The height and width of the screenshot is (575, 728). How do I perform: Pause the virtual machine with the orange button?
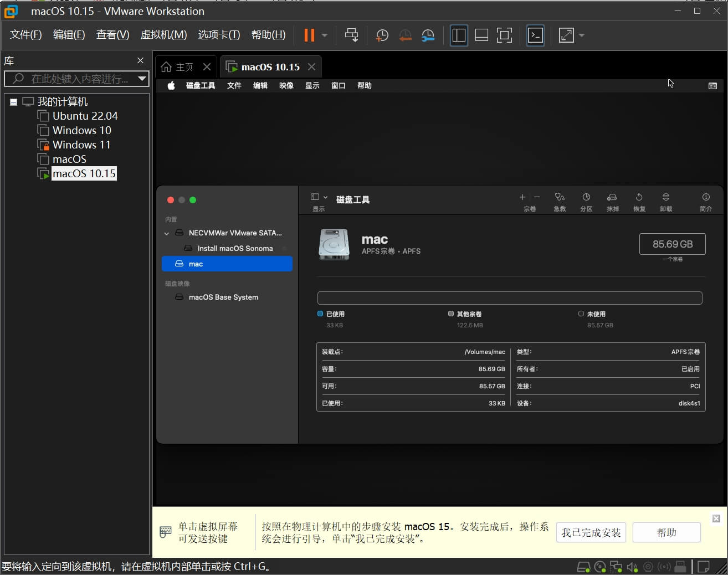(x=309, y=35)
